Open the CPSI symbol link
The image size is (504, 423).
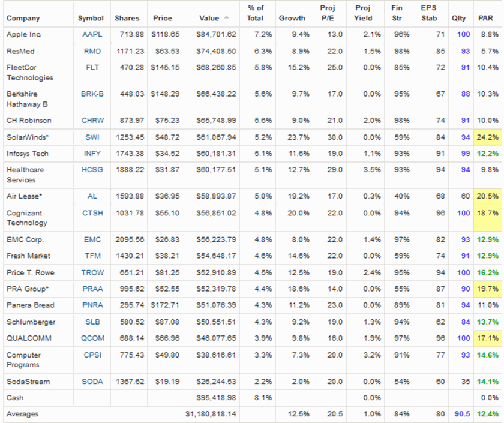pyautogui.click(x=92, y=355)
